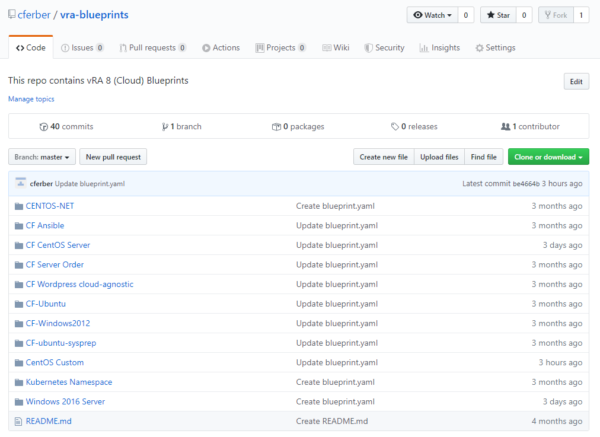This screenshot has height=437, width=600.
Task: Click folder icon for CF Wordpress cloud-agnostic
Action: tap(19, 284)
